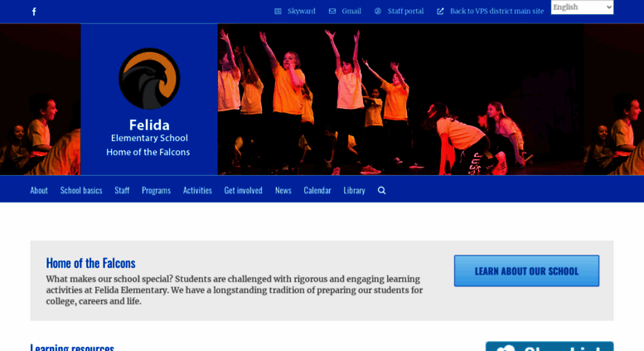Viewport: 644px width, 351px height.
Task: Click the Staff portal link text
Action: (x=405, y=11)
